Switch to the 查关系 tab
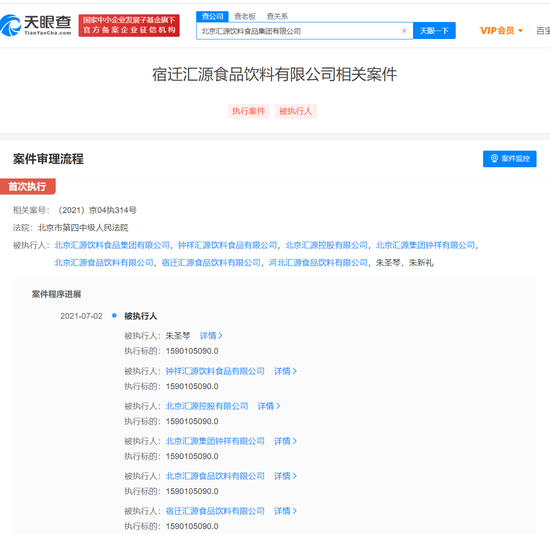Viewport: 550px width, 534px height. tap(277, 16)
